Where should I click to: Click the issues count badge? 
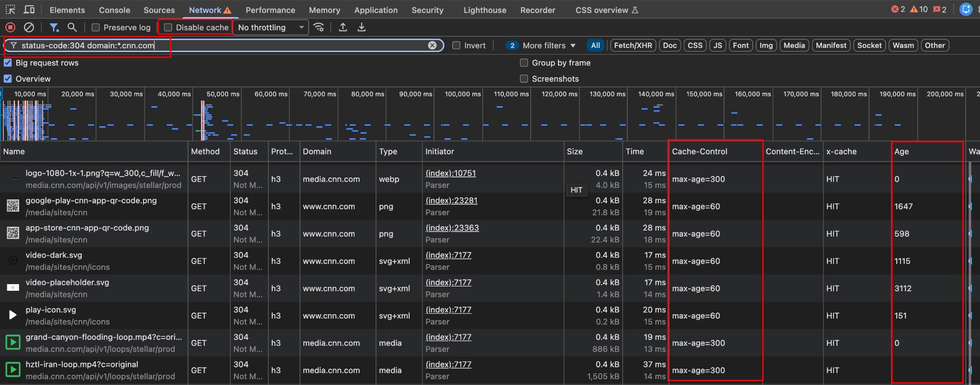point(940,10)
